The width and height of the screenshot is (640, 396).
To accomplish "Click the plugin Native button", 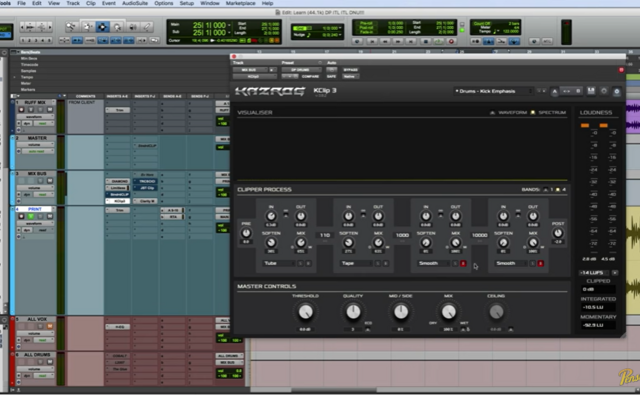I will (350, 77).
